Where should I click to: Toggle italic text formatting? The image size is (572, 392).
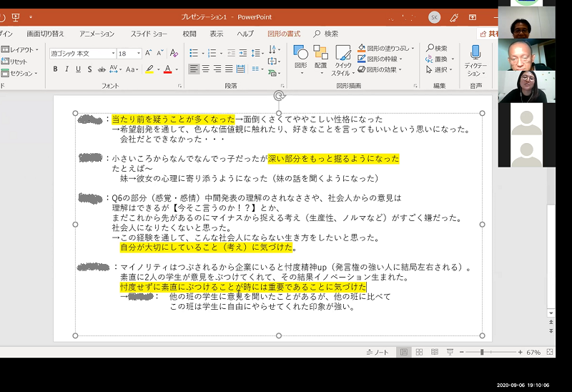[66, 69]
